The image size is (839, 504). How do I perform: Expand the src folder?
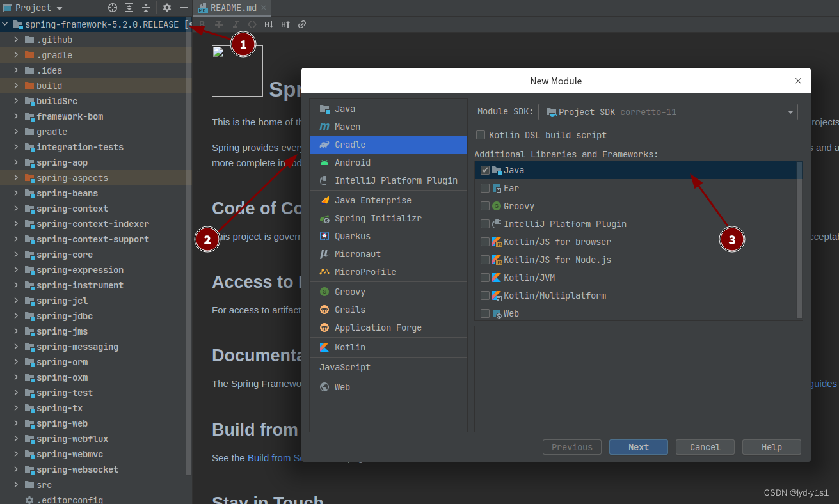point(16,485)
